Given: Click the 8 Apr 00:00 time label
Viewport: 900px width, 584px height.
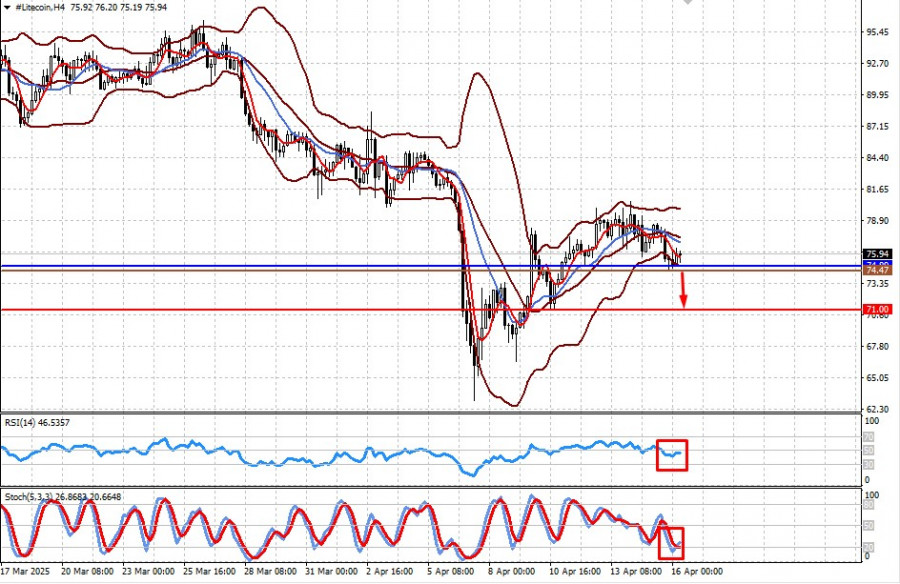Looking at the screenshot, I should tap(512, 572).
